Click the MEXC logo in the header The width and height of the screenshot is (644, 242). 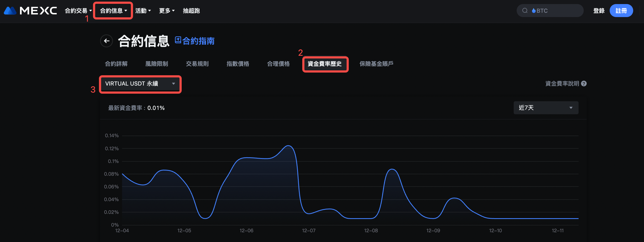coord(30,11)
